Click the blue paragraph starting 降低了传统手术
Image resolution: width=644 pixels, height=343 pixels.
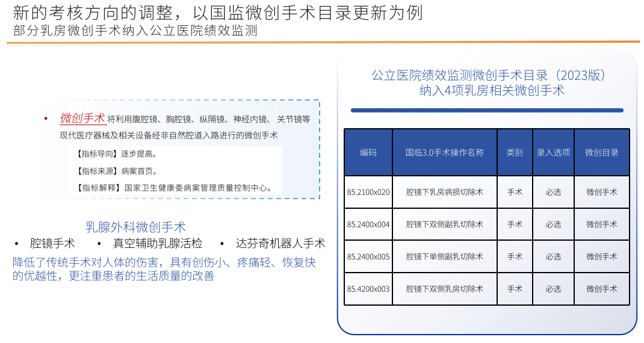point(164,269)
